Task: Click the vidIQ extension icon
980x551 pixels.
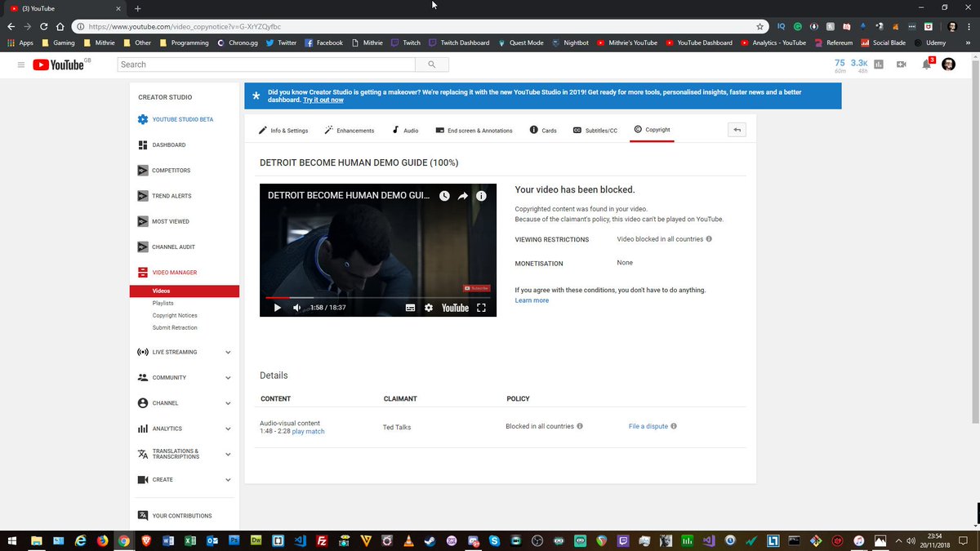Action: [x=782, y=26]
